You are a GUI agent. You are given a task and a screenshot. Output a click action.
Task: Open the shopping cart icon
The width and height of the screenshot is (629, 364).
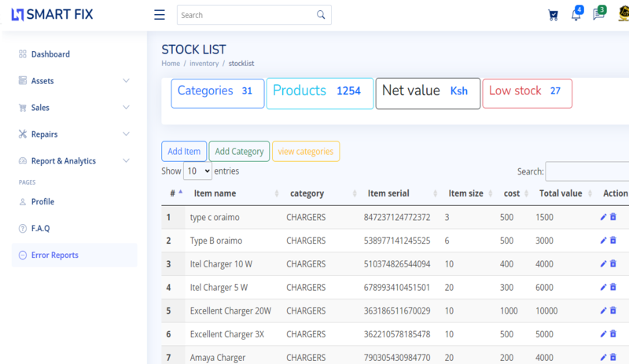pos(554,15)
